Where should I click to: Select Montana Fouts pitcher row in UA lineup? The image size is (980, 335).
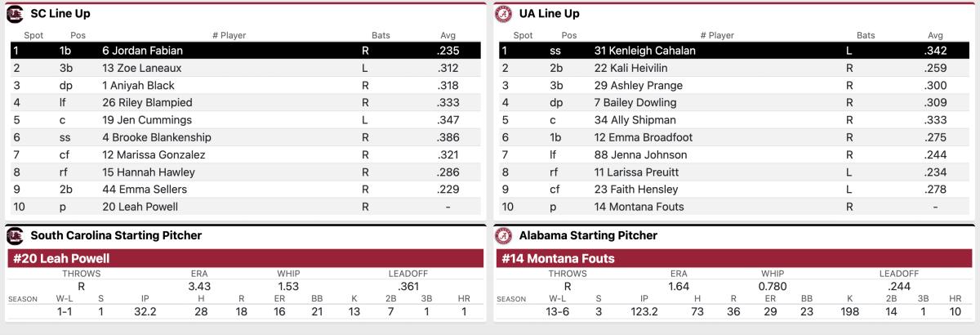coord(733,207)
